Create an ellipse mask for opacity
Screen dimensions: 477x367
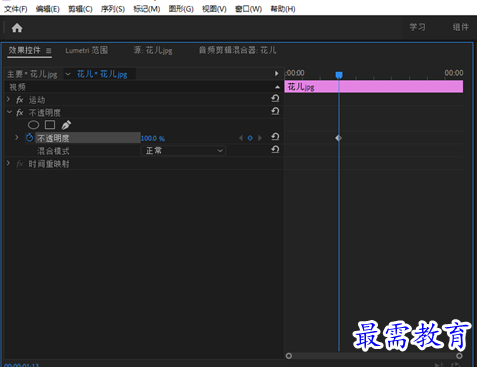click(33, 125)
